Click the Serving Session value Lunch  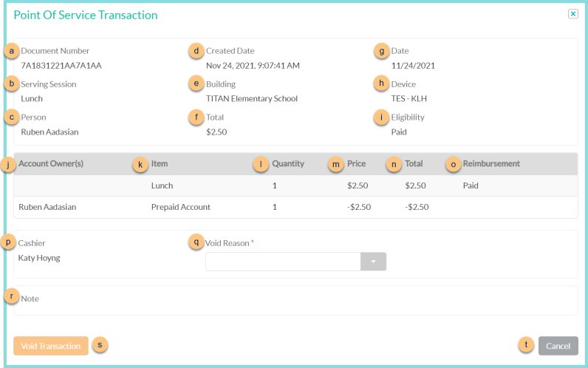click(x=32, y=99)
